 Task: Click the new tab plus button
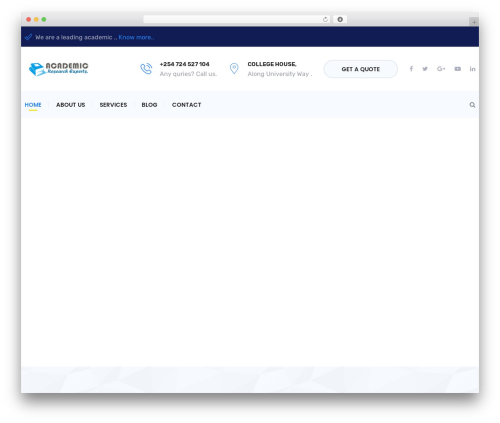pyautogui.click(x=474, y=22)
